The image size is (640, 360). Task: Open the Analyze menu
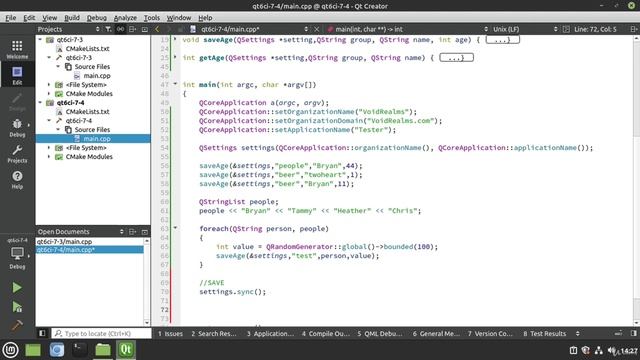click(125, 18)
